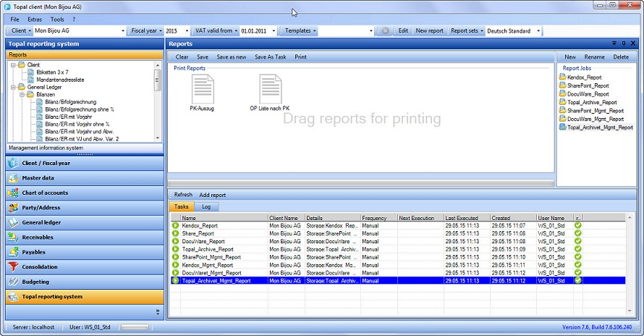Click the report tree vertical scrollbar thumb
644x336 pixels.
(158, 81)
